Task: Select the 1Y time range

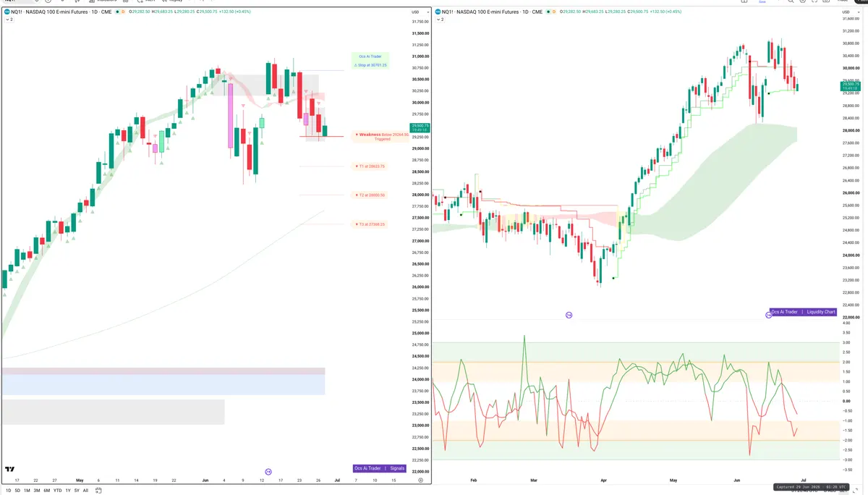Action: [68, 491]
